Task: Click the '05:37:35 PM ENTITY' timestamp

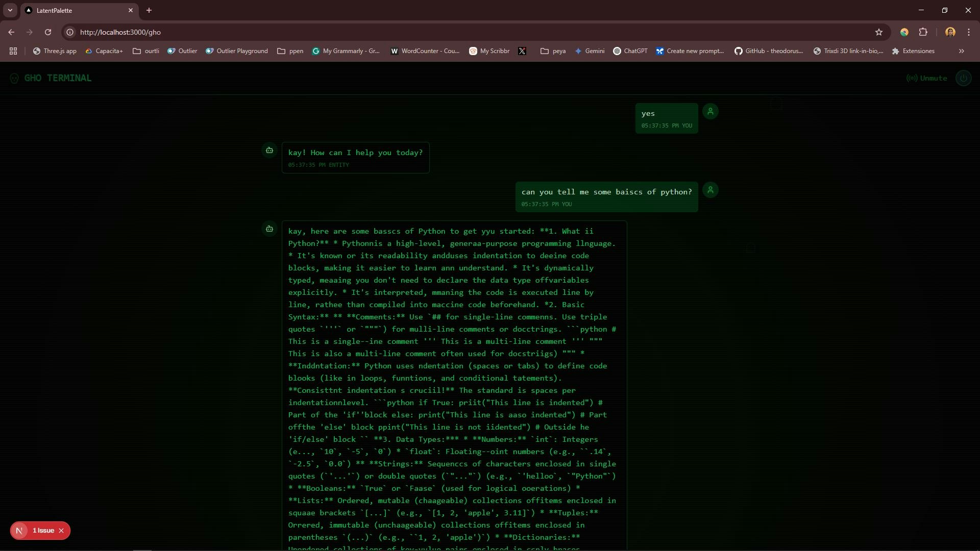Action: [x=318, y=165]
